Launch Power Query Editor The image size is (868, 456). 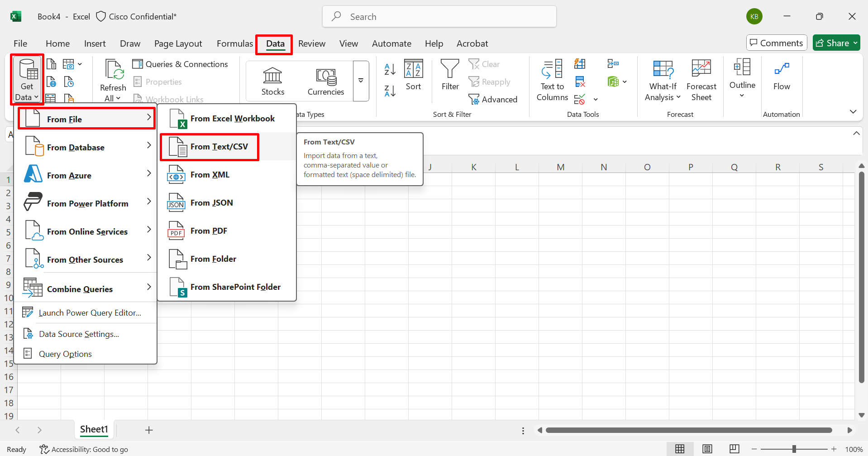(x=86, y=313)
